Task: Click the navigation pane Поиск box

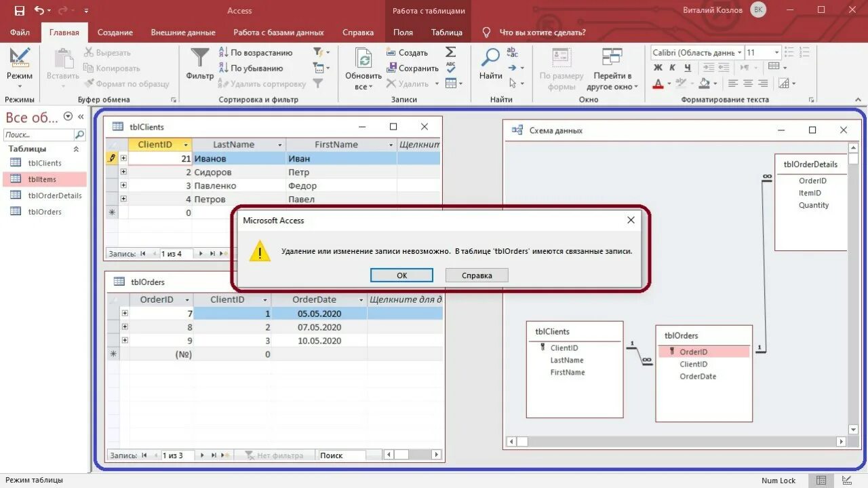Action: 38,134
